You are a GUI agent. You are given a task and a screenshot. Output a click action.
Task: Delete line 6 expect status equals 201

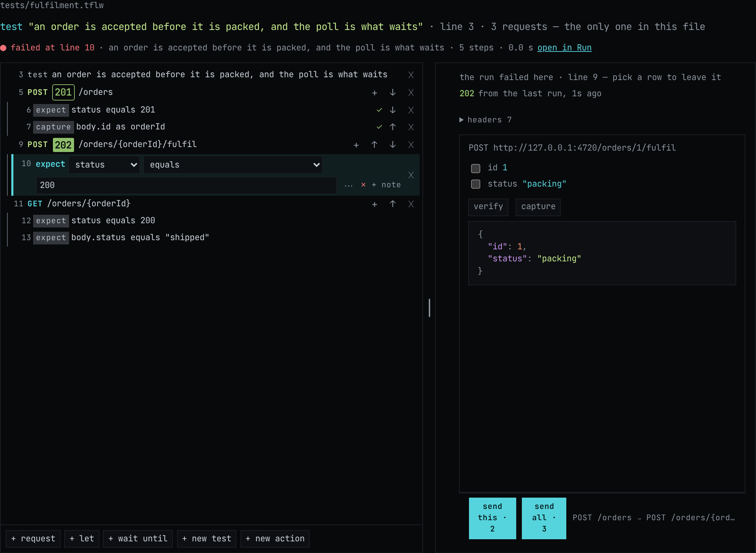pos(411,110)
